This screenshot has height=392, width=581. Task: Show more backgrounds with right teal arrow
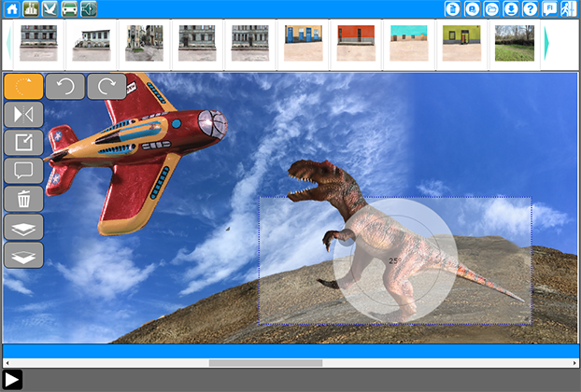pyautogui.click(x=546, y=43)
